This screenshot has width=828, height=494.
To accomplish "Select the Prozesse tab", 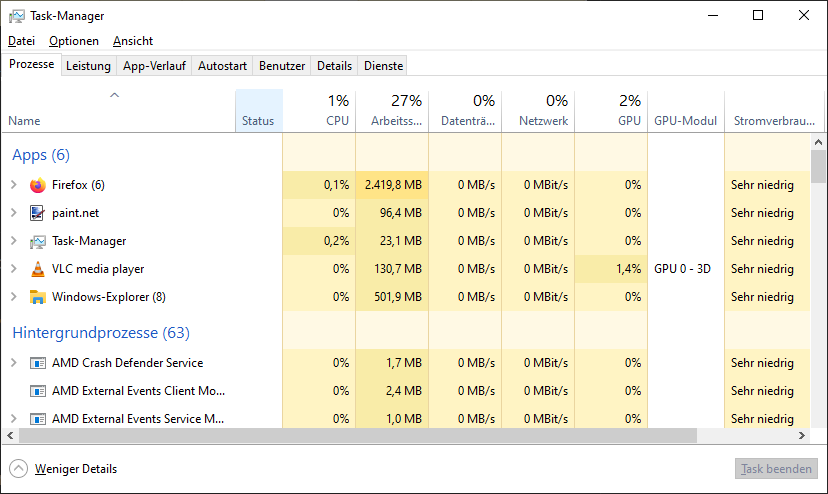I will click(x=32, y=64).
